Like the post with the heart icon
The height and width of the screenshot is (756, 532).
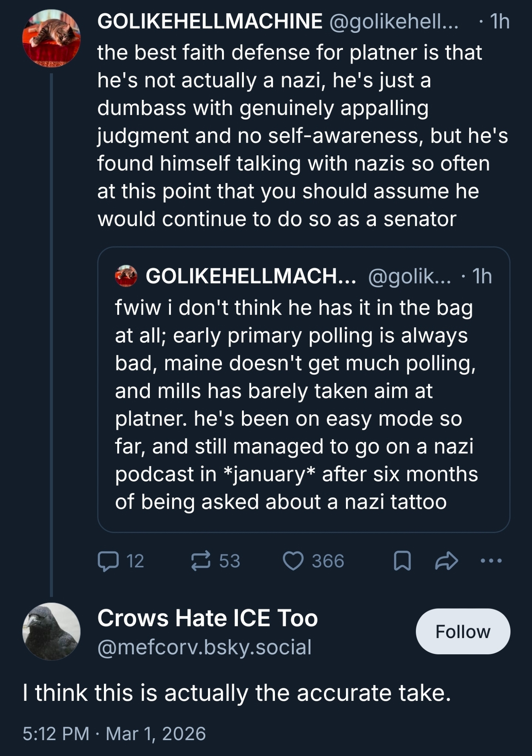293,561
